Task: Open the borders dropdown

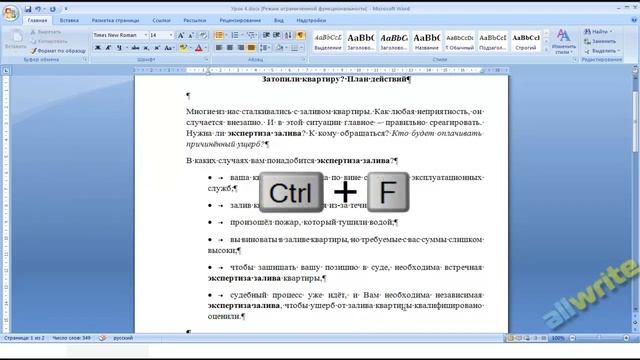Action: pos(301,48)
